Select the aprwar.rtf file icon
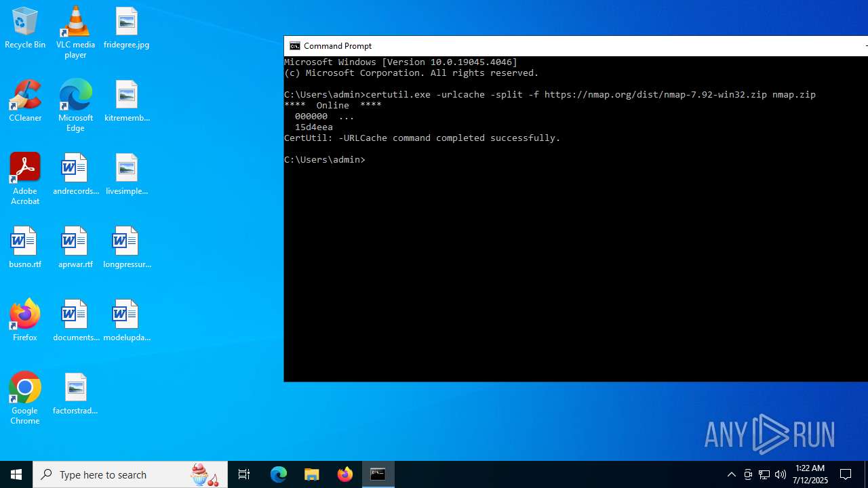Screen dimensions: 868x488 coord(75,248)
